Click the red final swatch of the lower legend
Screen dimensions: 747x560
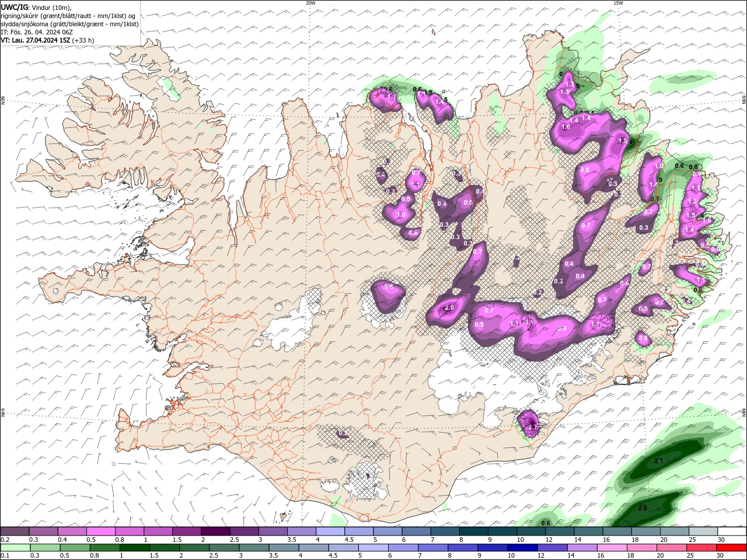point(732,548)
